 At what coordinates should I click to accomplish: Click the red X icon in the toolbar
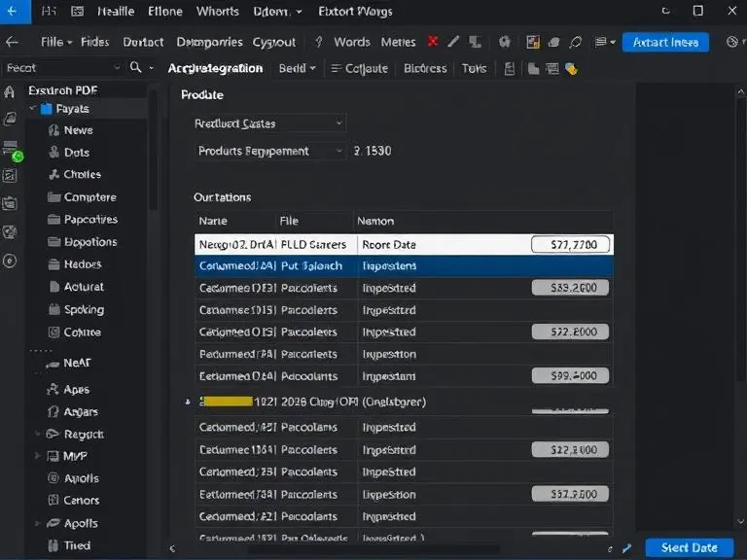(x=432, y=42)
